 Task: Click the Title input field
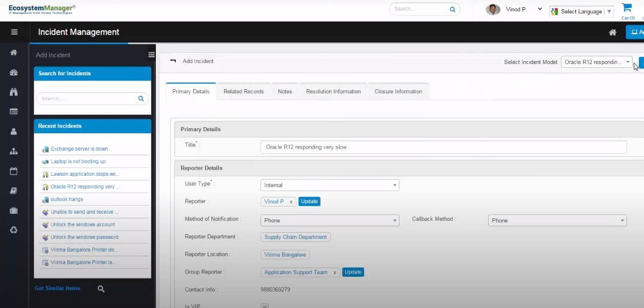click(444, 147)
